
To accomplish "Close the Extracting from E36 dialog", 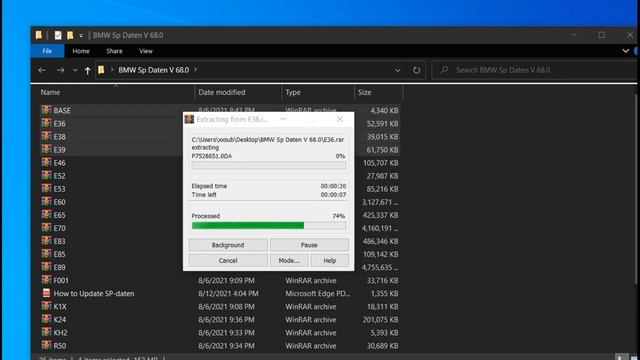I will [x=340, y=119].
